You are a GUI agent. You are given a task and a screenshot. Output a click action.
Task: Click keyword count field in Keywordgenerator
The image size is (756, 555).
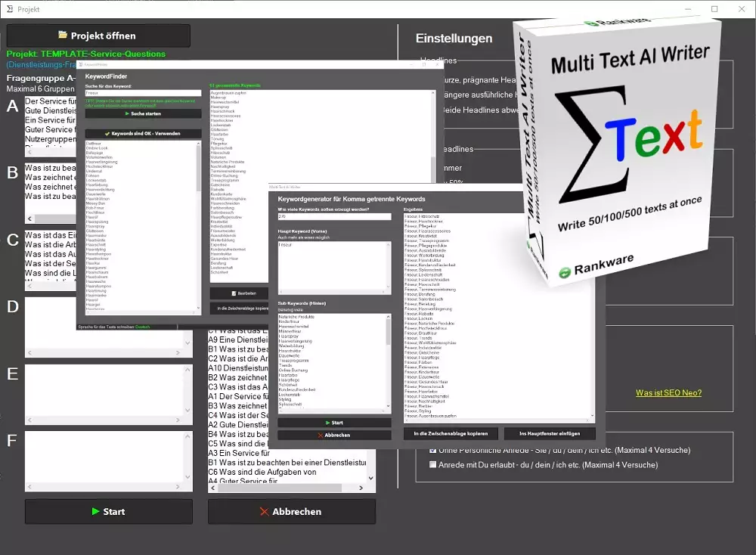(x=334, y=216)
